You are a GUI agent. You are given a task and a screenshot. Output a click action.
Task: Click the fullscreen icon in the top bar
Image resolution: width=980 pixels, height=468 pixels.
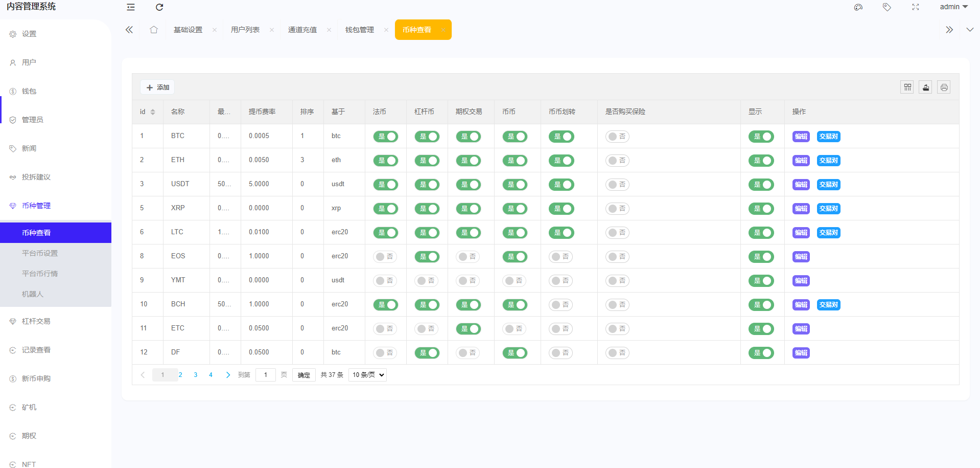[915, 7]
